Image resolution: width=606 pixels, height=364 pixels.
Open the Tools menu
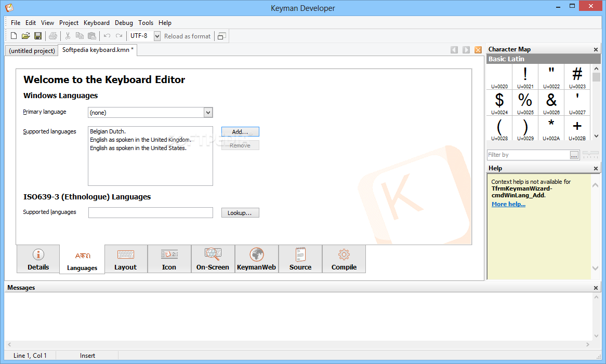(x=146, y=23)
